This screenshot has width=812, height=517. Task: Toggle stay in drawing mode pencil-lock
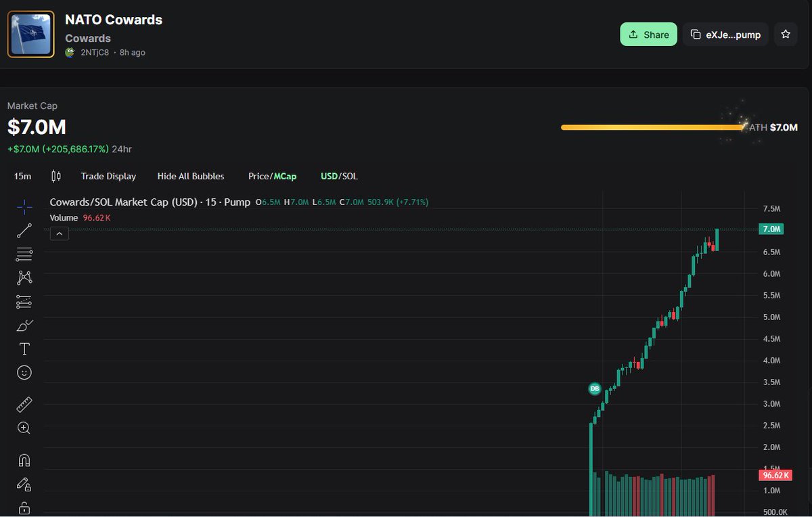coord(24,485)
